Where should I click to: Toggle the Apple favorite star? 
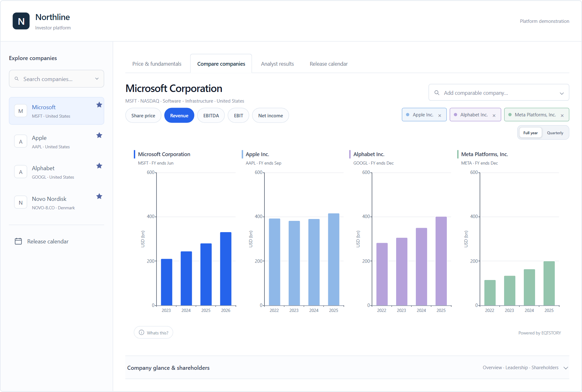[99, 135]
